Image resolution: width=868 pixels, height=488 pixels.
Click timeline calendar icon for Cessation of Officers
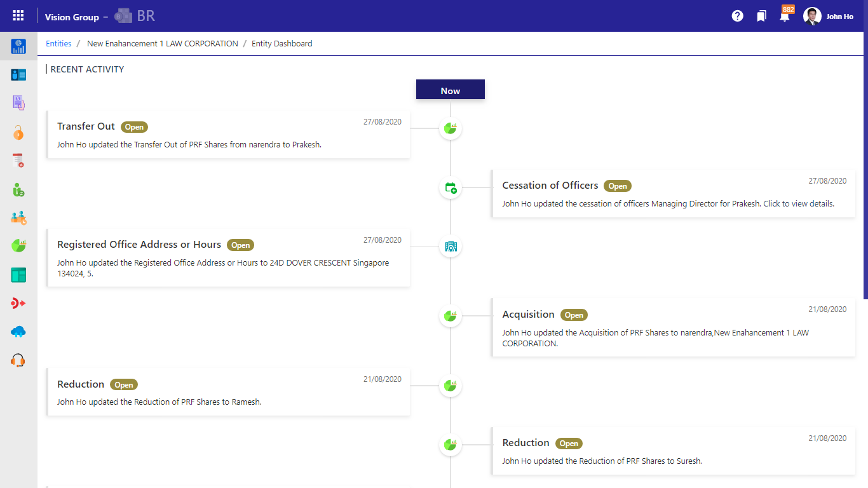451,187
